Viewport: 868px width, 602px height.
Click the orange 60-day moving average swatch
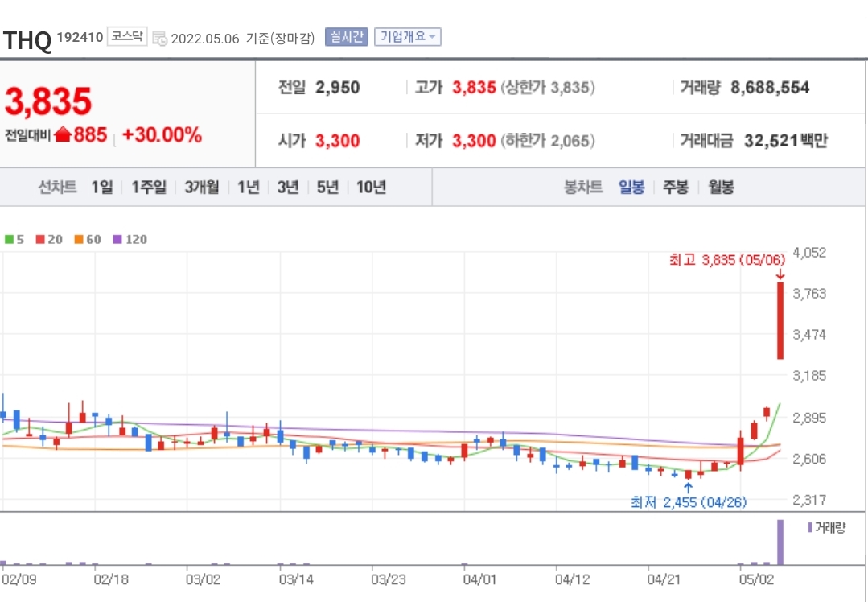[79, 240]
